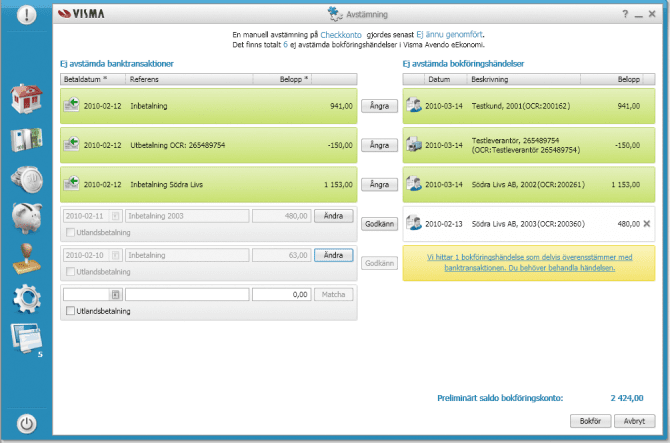Open the coins module in sidebar
The image size is (670, 443).
[26, 178]
